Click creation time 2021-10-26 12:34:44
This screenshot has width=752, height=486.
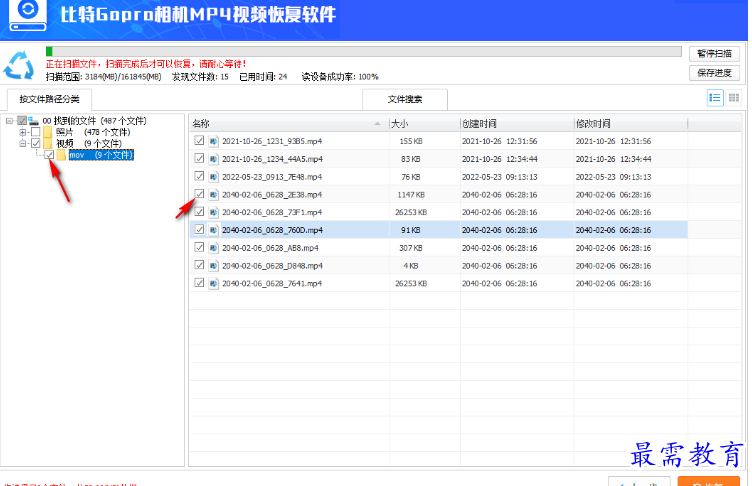(x=499, y=159)
